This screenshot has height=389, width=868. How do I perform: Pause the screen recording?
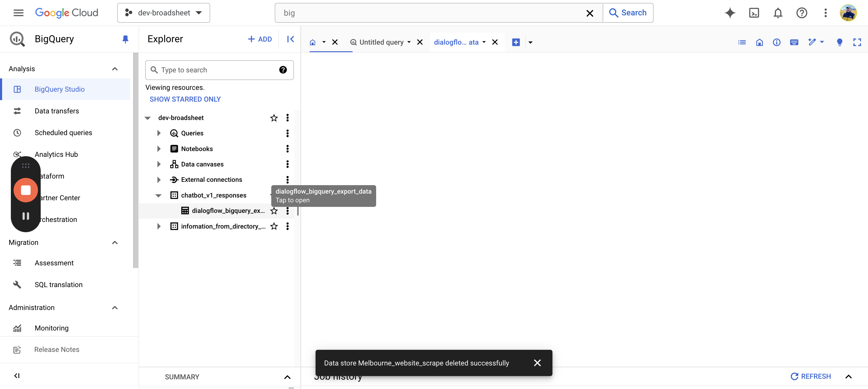click(26, 216)
